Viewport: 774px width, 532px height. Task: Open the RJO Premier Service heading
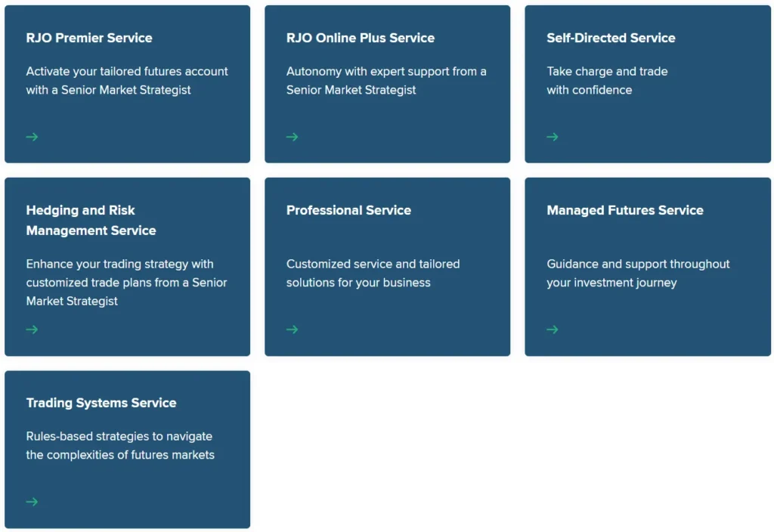pyautogui.click(x=89, y=38)
